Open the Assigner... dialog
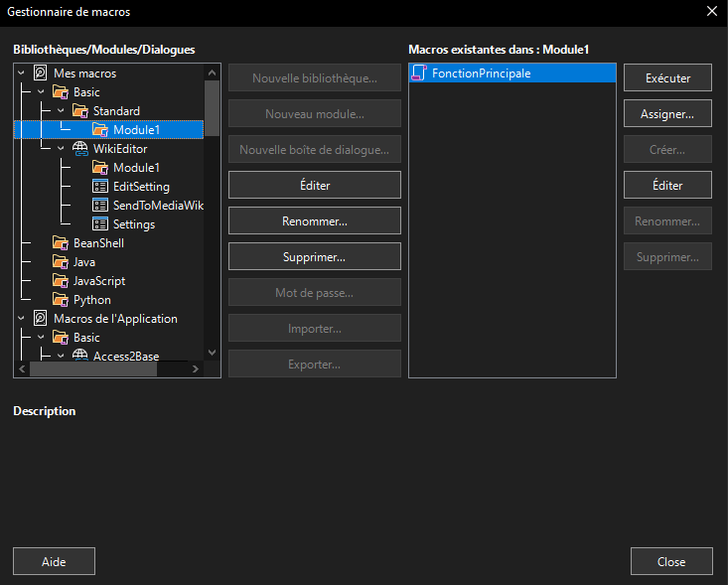 coord(667,114)
